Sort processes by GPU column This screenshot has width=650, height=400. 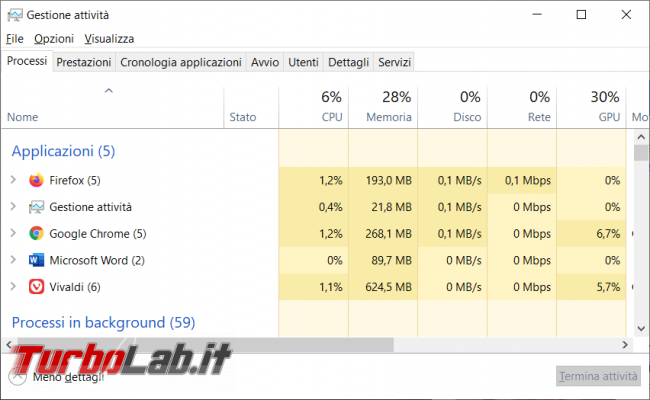(x=592, y=108)
